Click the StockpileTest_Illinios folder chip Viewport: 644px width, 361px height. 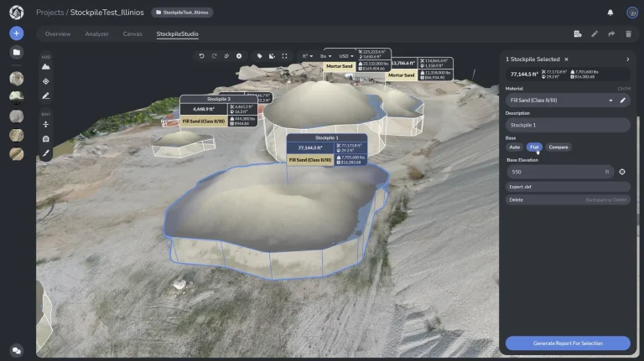(x=182, y=13)
